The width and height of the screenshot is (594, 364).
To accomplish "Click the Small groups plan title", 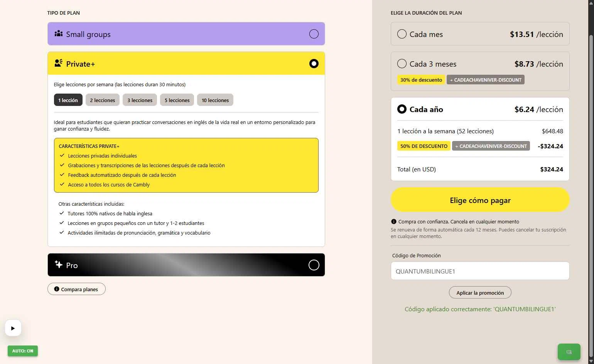I will (x=88, y=34).
